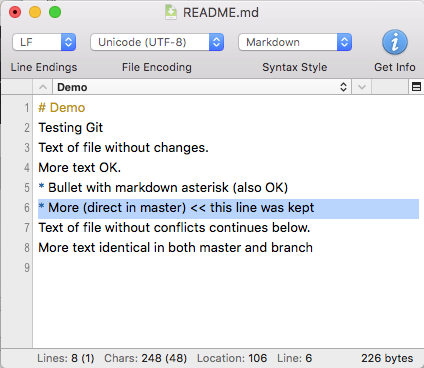Open the Unicode (UTF-8) encoding dropdown

point(157,42)
